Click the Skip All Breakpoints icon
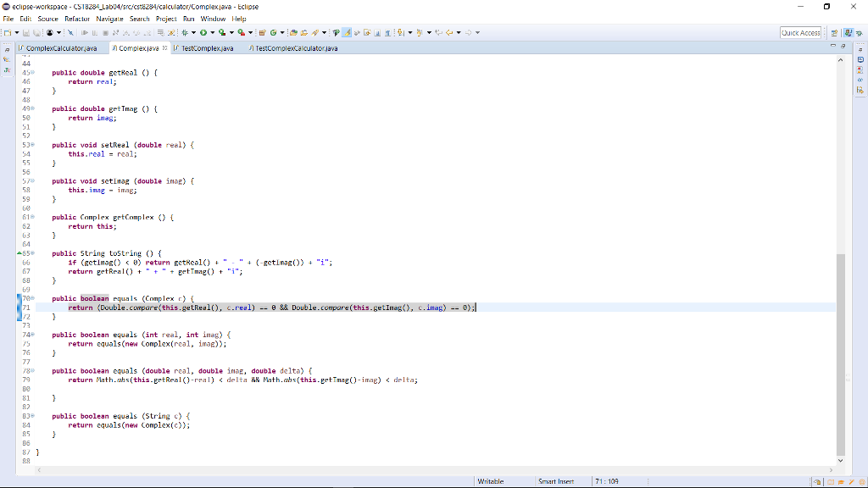The height and width of the screenshot is (488, 868). pos(71,33)
